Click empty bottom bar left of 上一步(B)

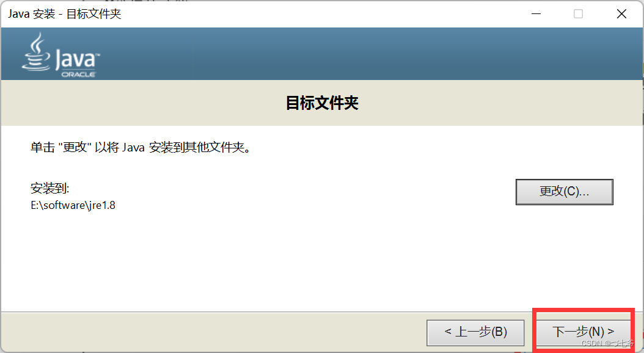click(x=214, y=332)
